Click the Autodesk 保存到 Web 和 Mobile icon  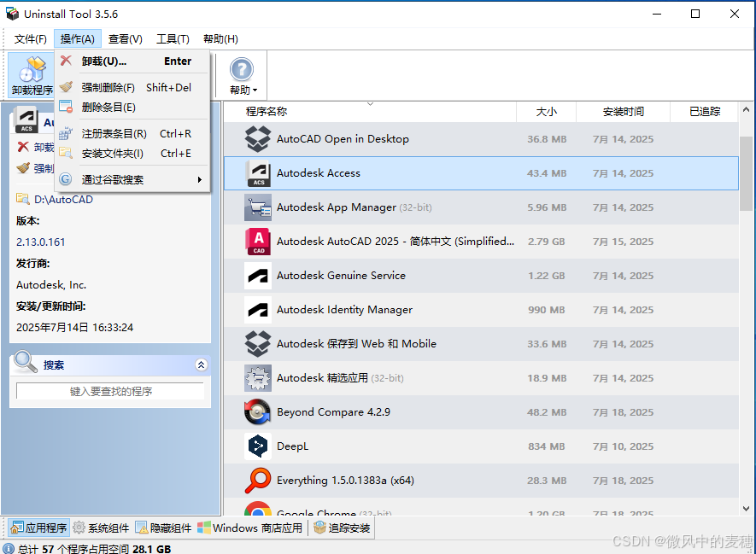(x=258, y=344)
